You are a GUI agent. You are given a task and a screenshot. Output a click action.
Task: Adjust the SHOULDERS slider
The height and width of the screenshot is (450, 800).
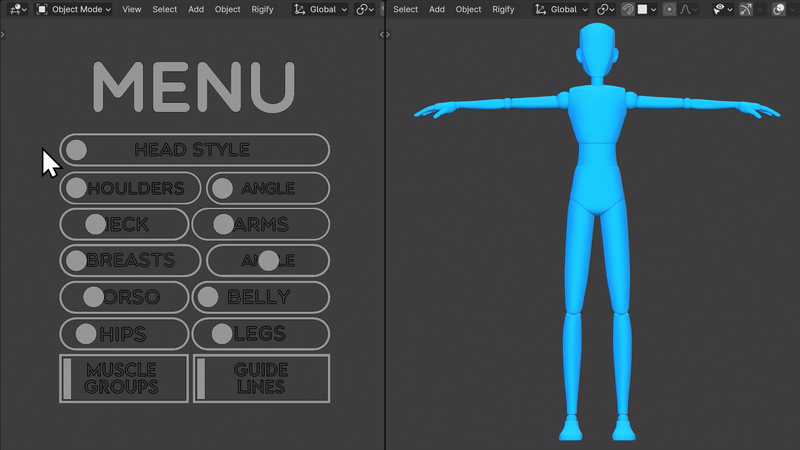point(130,188)
